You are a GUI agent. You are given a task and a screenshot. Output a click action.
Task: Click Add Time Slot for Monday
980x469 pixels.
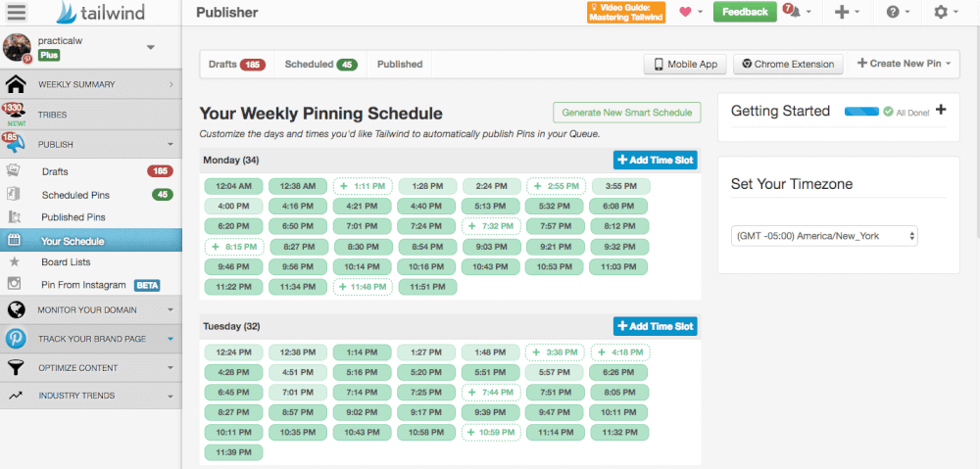(x=655, y=160)
